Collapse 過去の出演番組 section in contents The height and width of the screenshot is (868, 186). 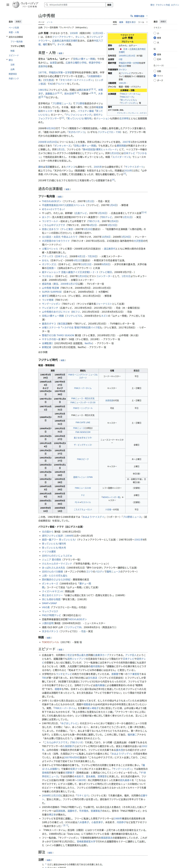(7, 37)
